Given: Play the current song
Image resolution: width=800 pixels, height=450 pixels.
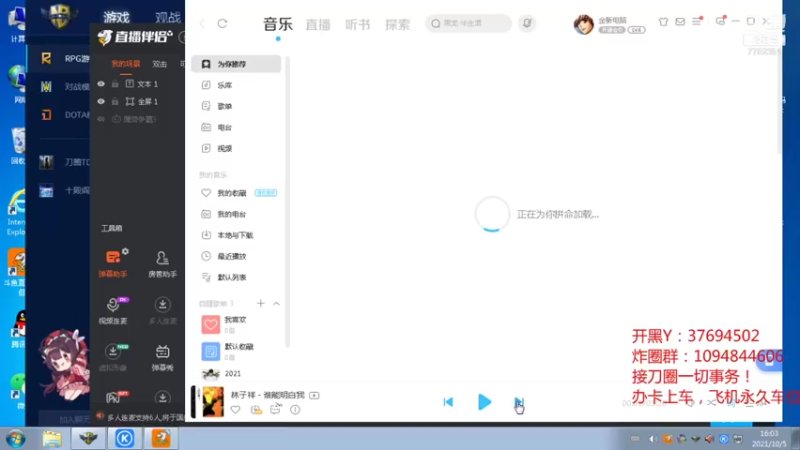Looking at the screenshot, I should (x=484, y=402).
